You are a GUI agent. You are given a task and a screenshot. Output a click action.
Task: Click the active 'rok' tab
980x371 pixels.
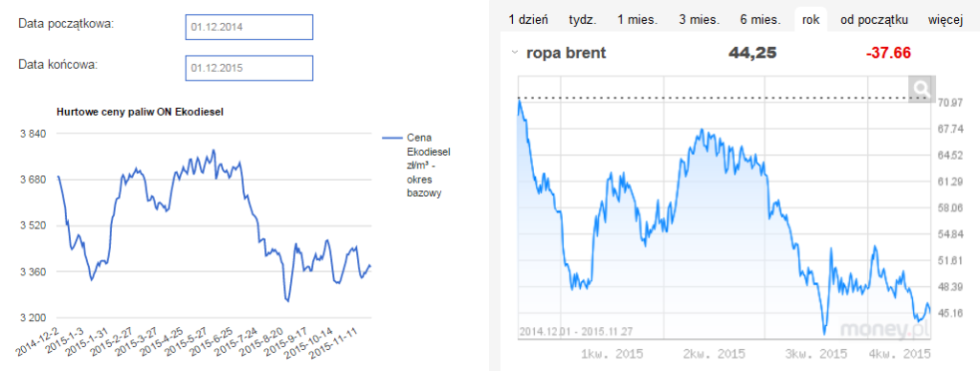click(x=811, y=20)
